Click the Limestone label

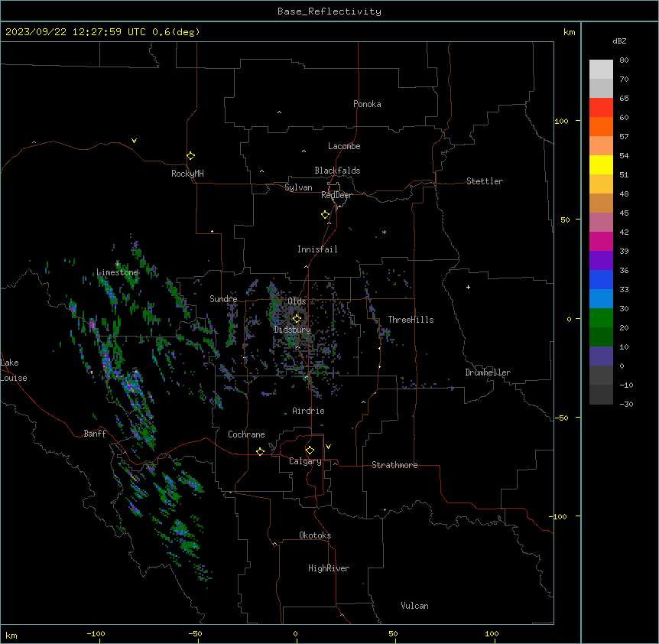tap(117, 272)
